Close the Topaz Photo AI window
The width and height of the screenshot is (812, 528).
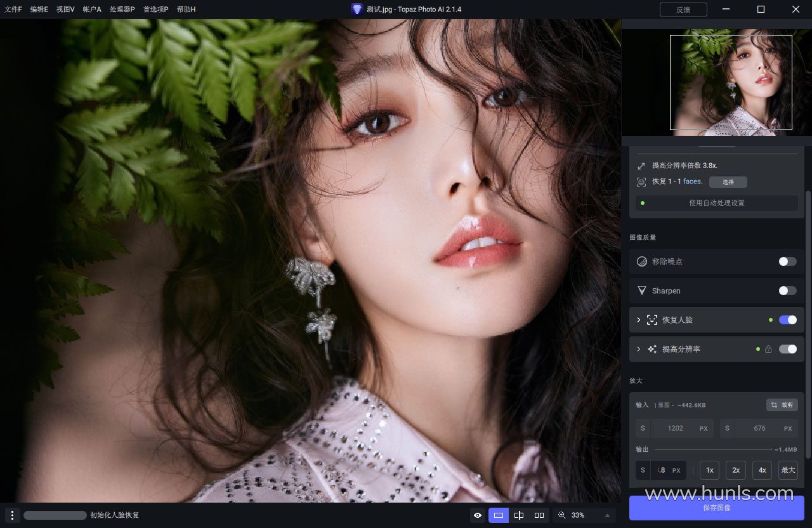pos(795,10)
